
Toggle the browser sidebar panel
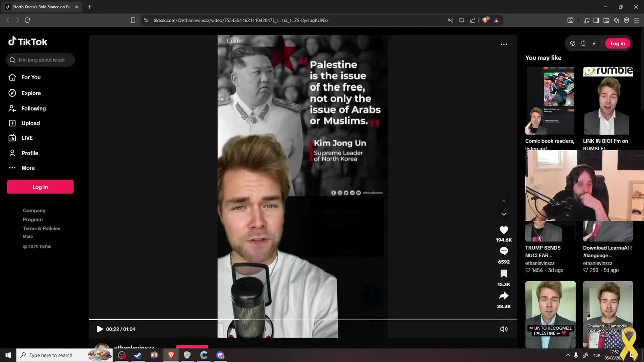[x=596, y=20]
